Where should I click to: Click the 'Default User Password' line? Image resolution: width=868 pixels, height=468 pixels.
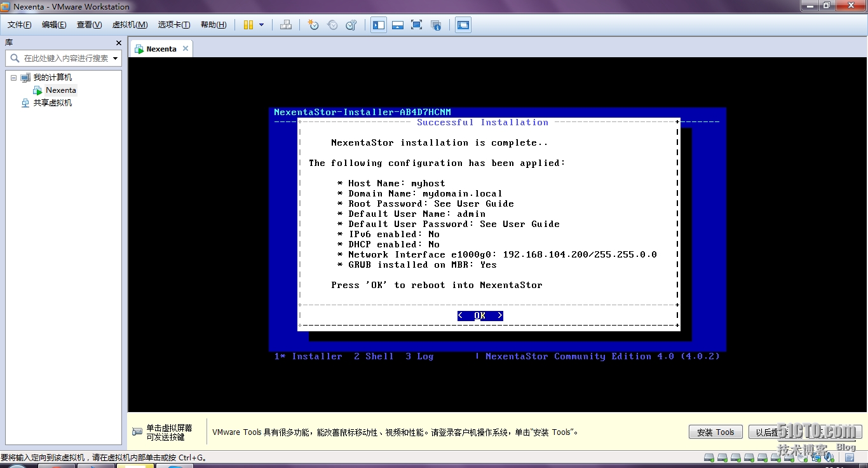coord(448,224)
